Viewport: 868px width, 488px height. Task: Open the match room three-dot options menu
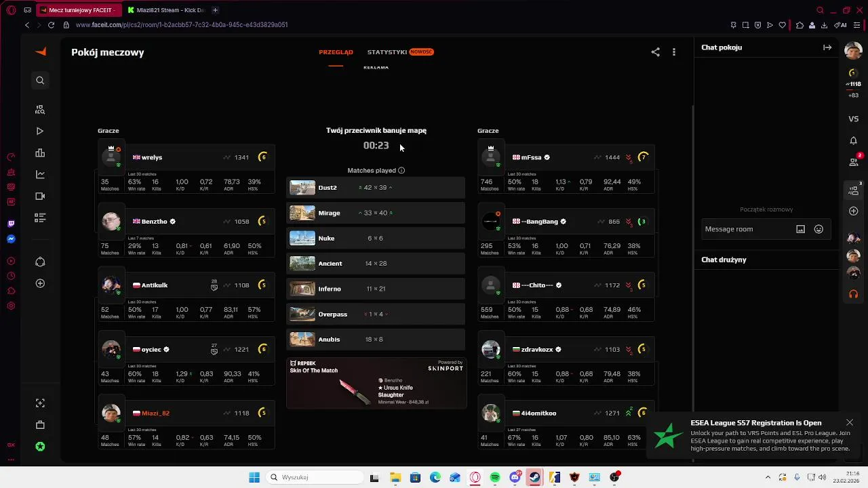coord(673,52)
